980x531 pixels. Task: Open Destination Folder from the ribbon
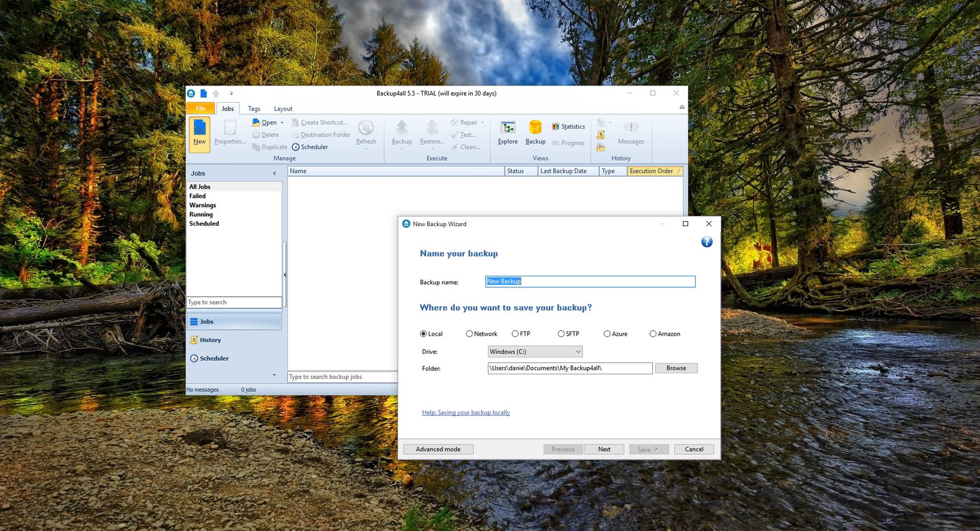coord(321,135)
